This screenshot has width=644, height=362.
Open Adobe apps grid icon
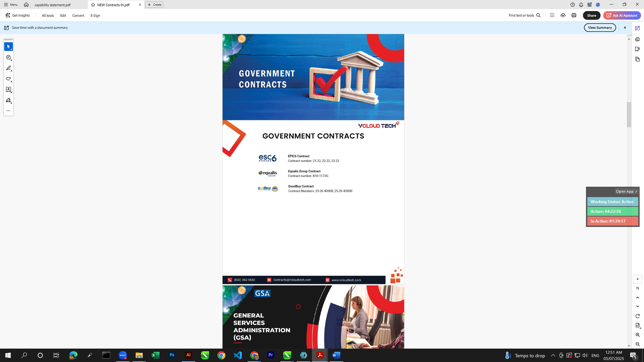click(x=589, y=5)
